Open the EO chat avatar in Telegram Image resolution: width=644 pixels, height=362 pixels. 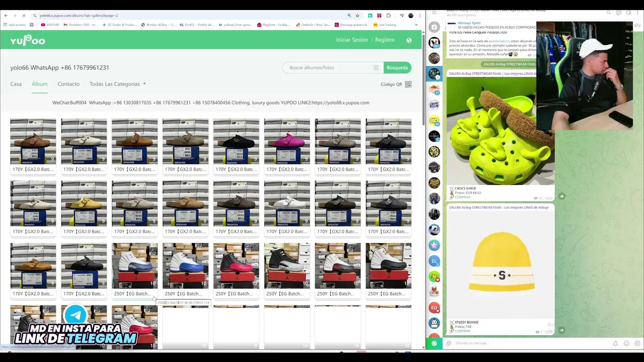(x=434, y=308)
